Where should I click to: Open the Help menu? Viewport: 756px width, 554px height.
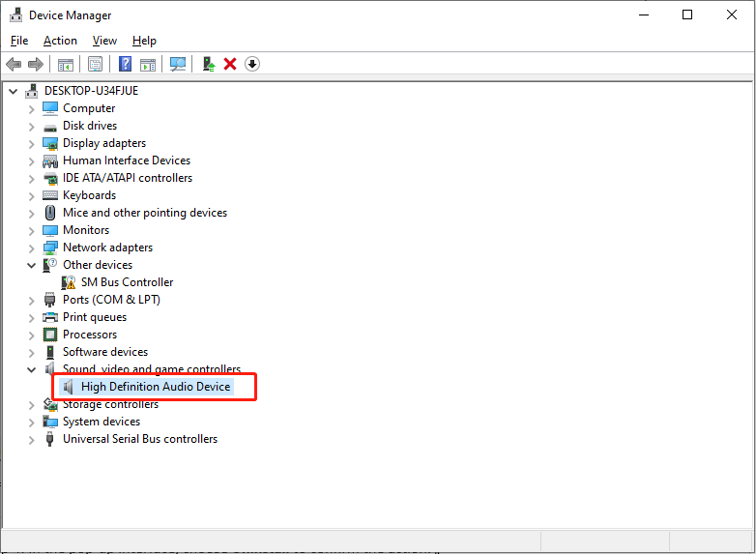tap(144, 41)
